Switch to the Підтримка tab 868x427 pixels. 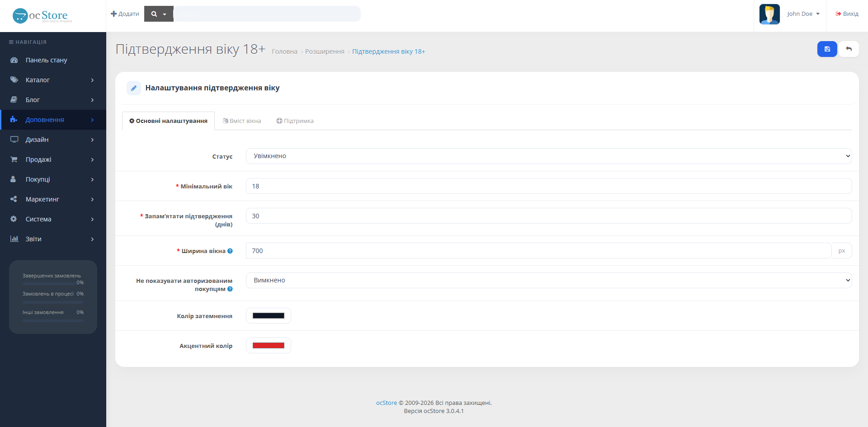point(295,121)
